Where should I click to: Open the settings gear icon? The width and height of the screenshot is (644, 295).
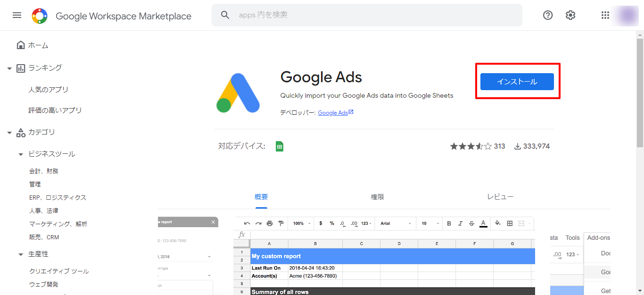pyautogui.click(x=570, y=15)
